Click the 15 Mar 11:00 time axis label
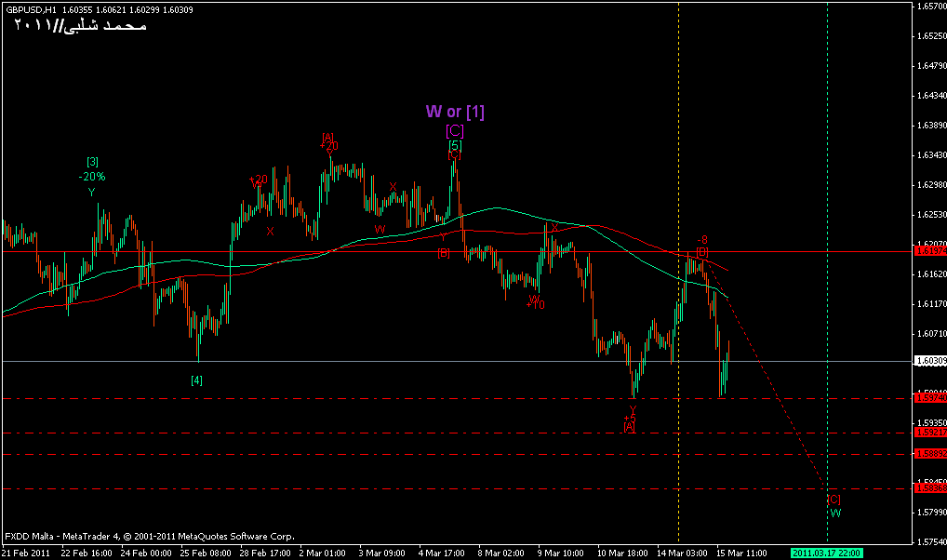This screenshot has width=947, height=560. 741,553
